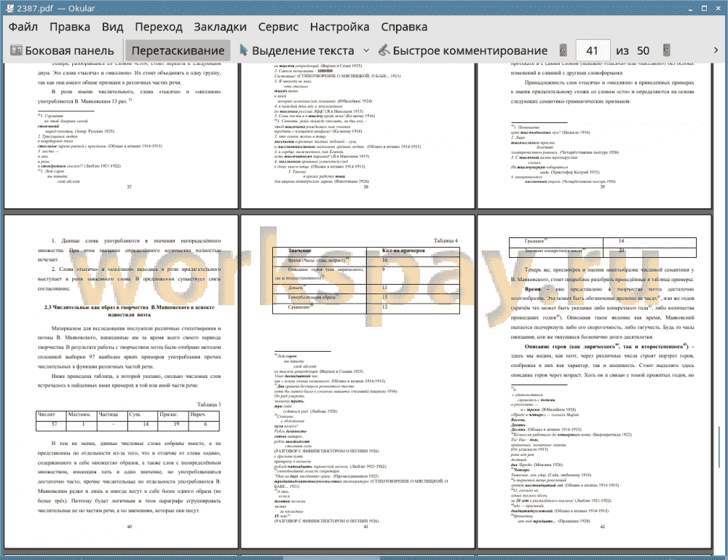Click page 41 with Таблица 4
Screen dimensions: 728x560
[x=357, y=382]
